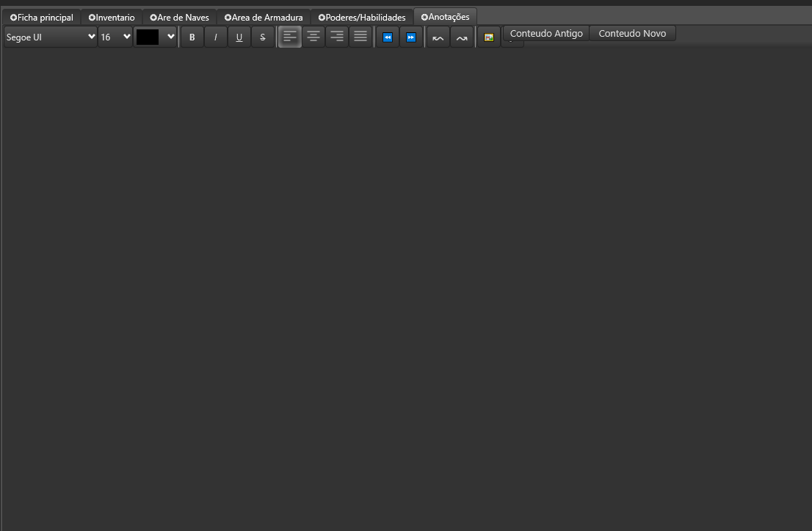The height and width of the screenshot is (531, 812).
Task: Switch to the Ficha principal tab
Action: click(x=41, y=17)
